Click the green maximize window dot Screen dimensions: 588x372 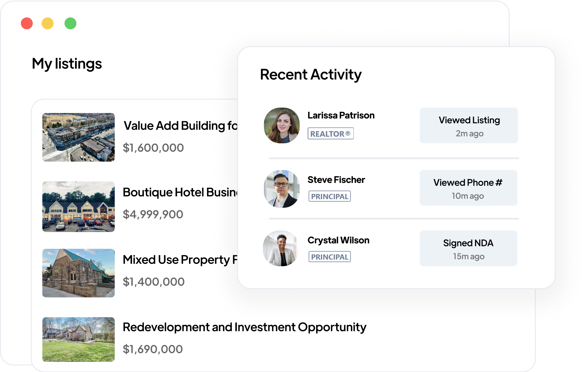71,23
